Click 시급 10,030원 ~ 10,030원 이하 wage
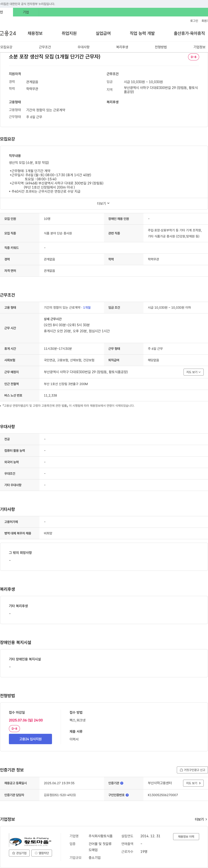The image size is (208, 868). [x=169, y=308]
